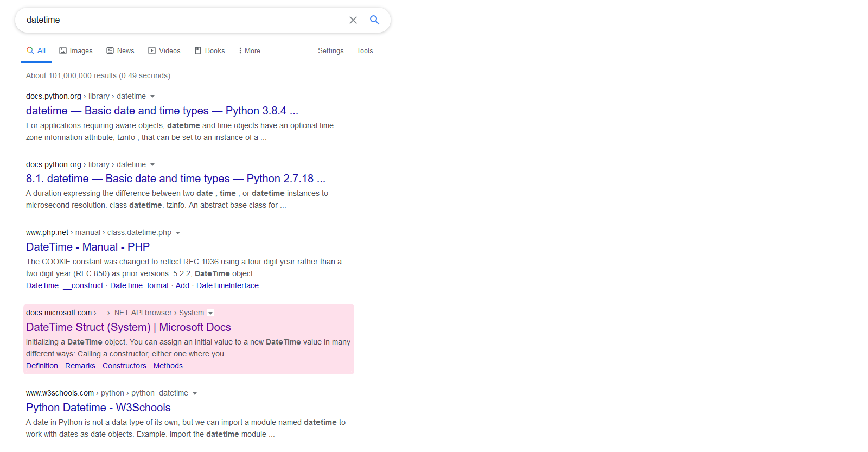Follow the Methods sitelink

(168, 366)
